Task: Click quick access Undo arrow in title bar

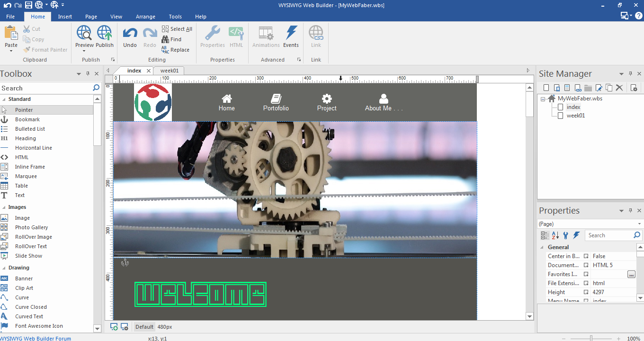Action: tap(8, 5)
